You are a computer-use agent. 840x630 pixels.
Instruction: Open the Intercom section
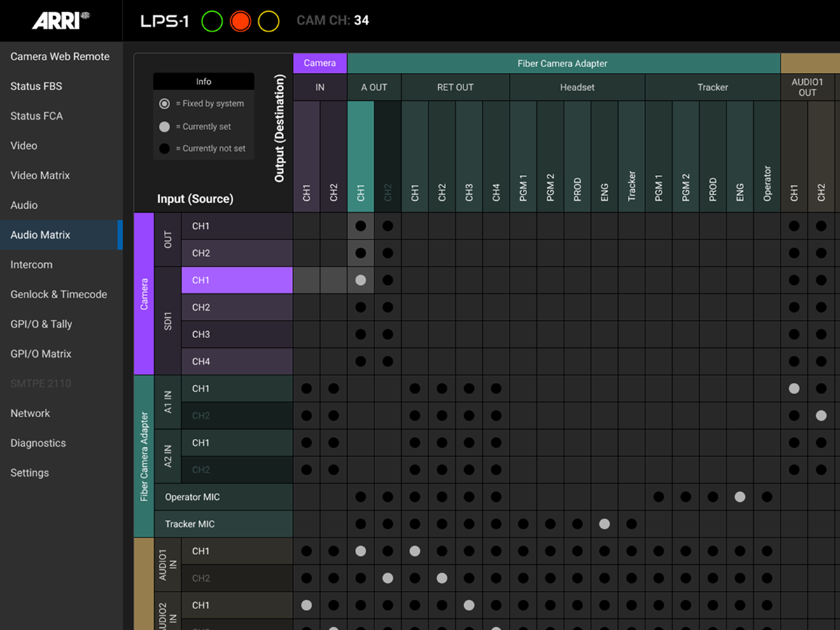(x=31, y=265)
